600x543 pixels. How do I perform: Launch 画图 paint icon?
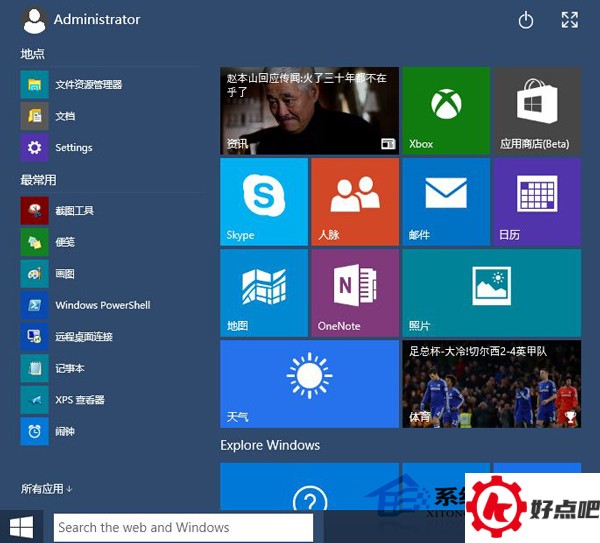coord(34,274)
